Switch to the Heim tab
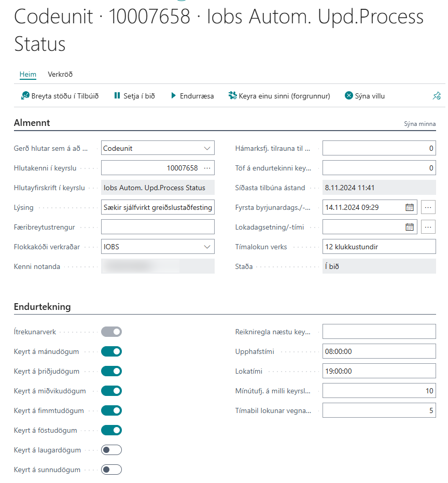Image resolution: width=448 pixels, height=483 pixels. [28, 74]
